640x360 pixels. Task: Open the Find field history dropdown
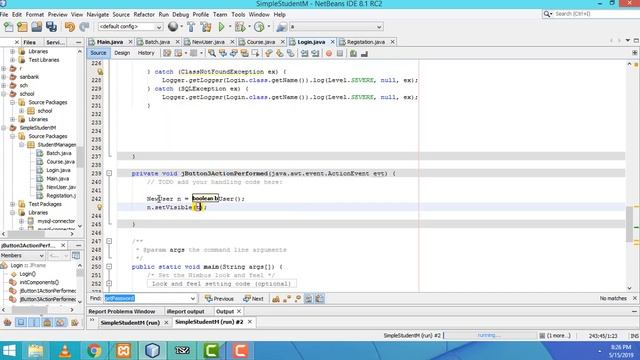(x=193, y=299)
